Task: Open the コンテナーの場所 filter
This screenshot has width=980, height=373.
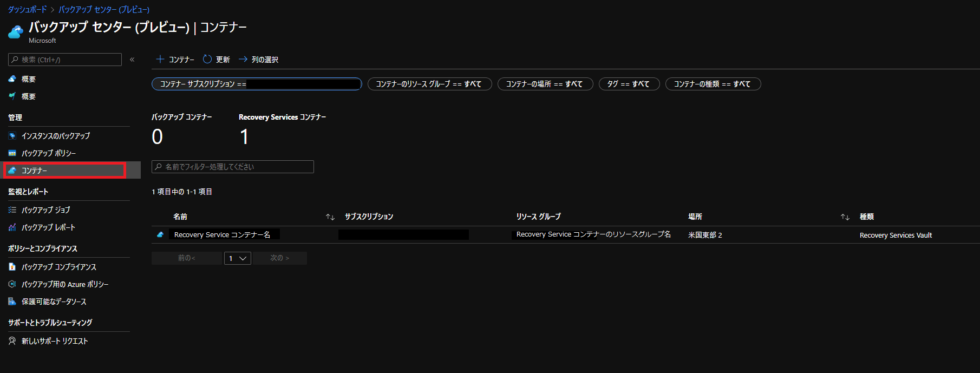Action: (545, 84)
